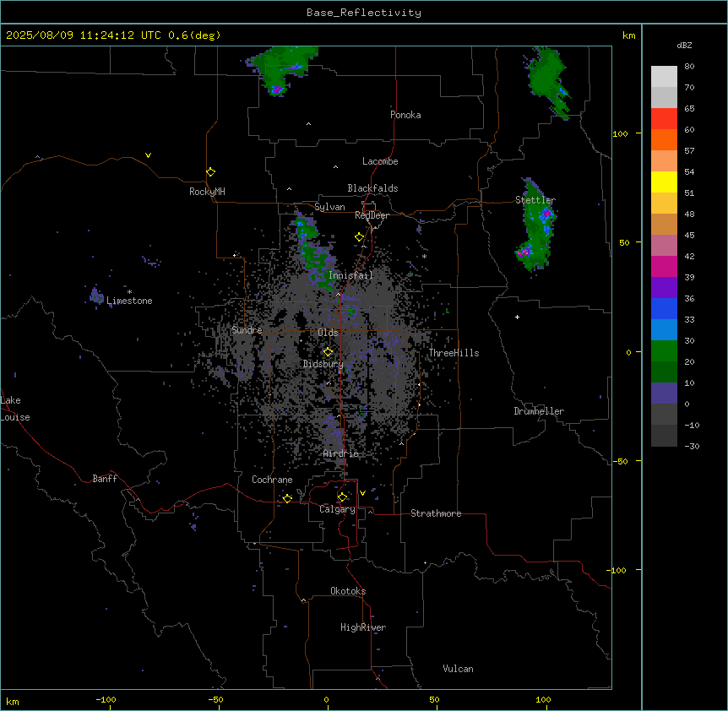Click the Okotoks town label
728x711 pixels.
point(348,591)
